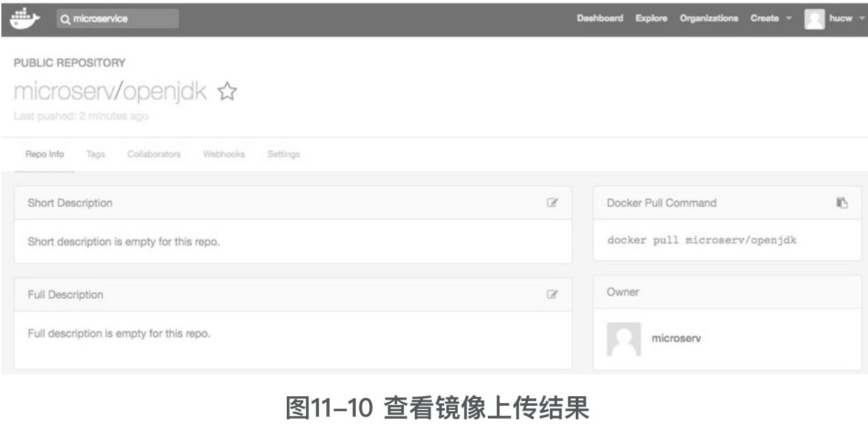This screenshot has width=868, height=433.
Task: Expand the Create dropdown menu
Action: click(771, 18)
